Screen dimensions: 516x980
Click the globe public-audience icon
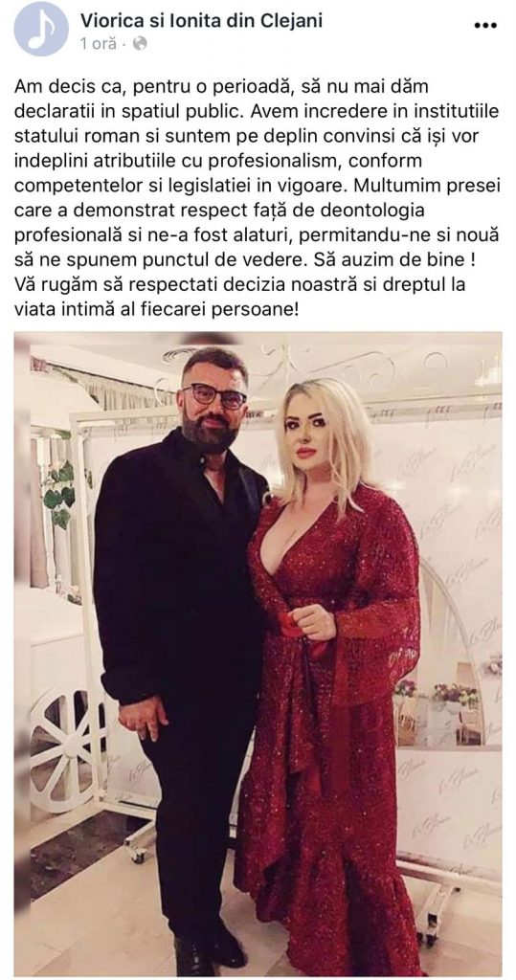tap(140, 44)
